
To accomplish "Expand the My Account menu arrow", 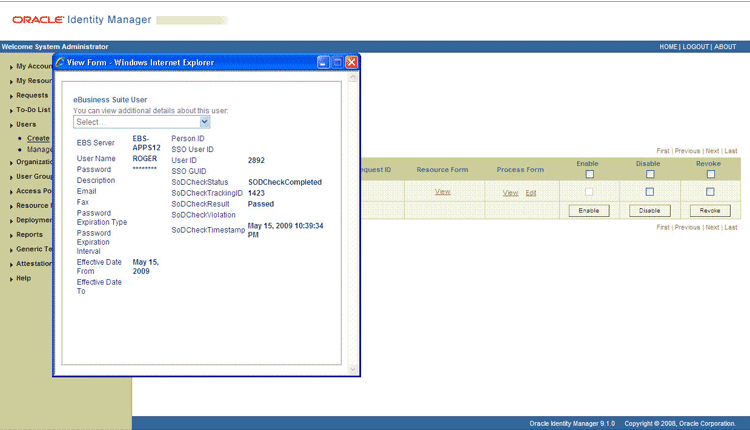I will [x=11, y=67].
